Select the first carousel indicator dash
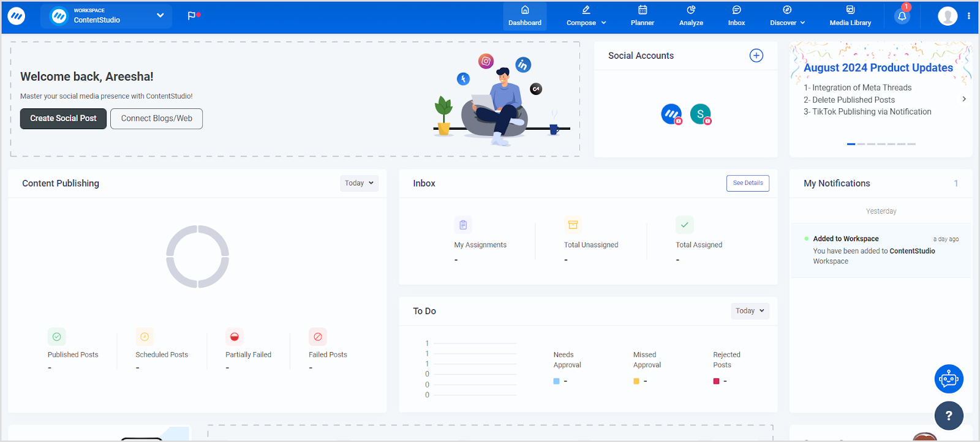Image resolution: width=980 pixels, height=442 pixels. pos(851,144)
